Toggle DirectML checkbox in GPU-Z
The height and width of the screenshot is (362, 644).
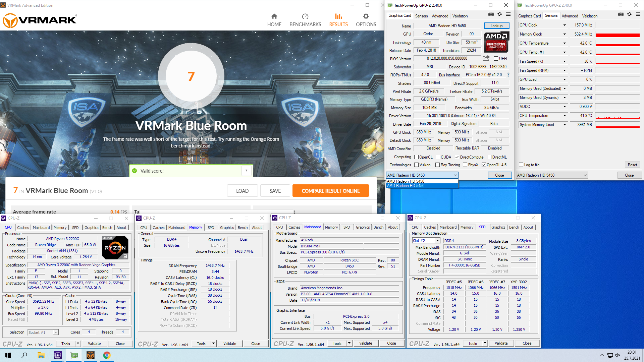point(489,157)
